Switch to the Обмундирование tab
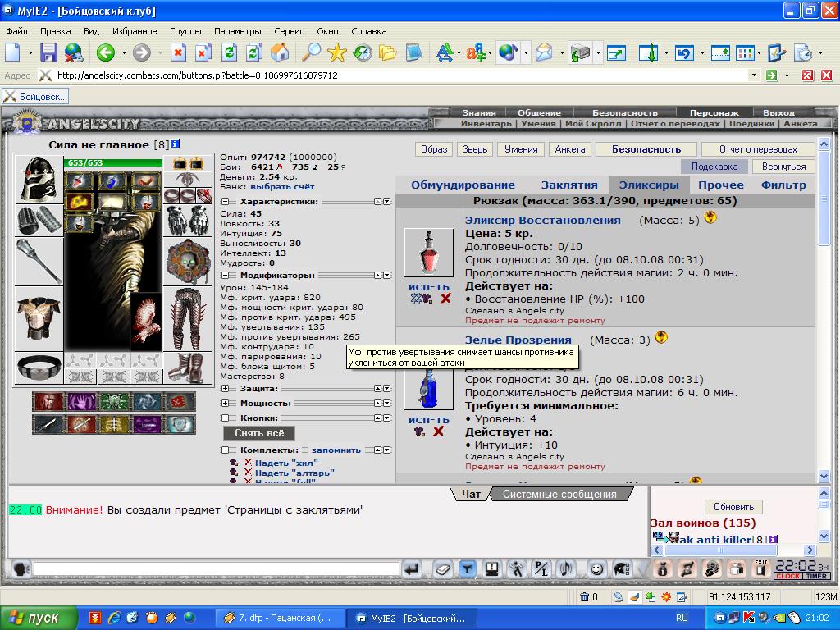The image size is (840, 630). [463, 185]
